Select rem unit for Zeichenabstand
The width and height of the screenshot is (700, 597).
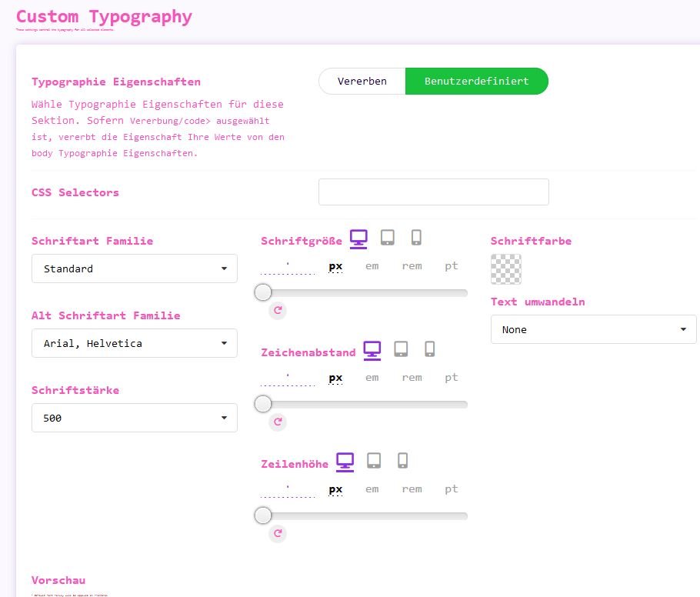(412, 378)
